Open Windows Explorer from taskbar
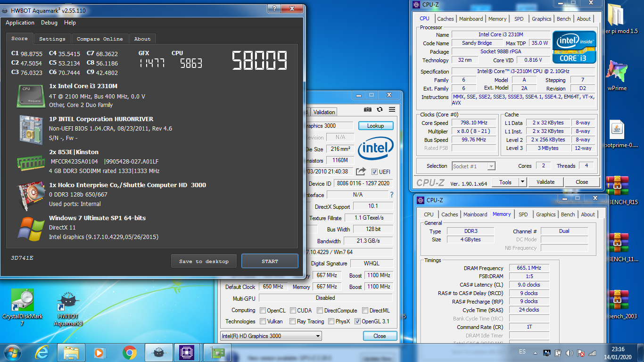The width and height of the screenshot is (644, 362). coord(71,352)
